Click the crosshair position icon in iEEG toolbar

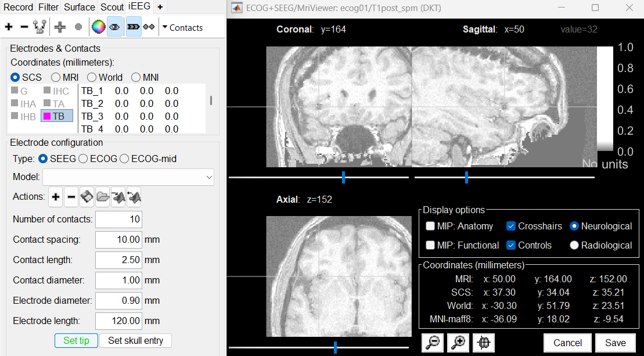[x=60, y=27]
